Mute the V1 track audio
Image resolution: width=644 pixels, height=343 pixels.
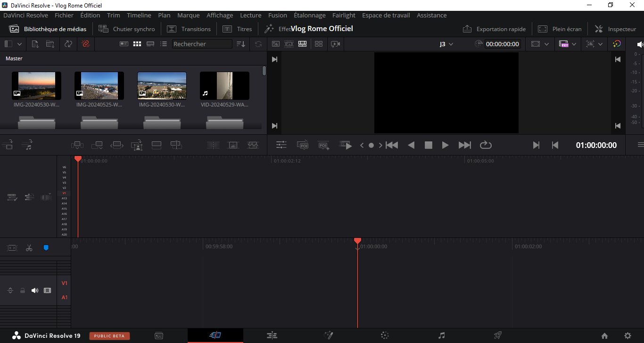pyautogui.click(x=35, y=291)
